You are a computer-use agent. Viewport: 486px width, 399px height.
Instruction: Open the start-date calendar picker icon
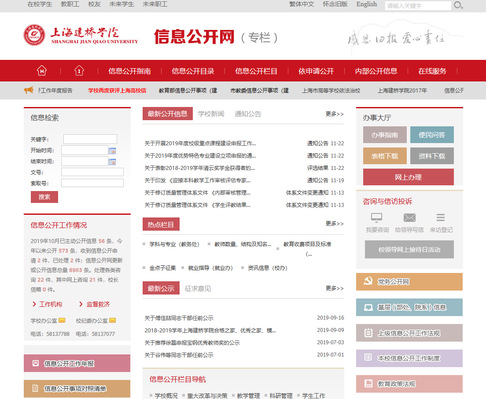click(x=112, y=151)
